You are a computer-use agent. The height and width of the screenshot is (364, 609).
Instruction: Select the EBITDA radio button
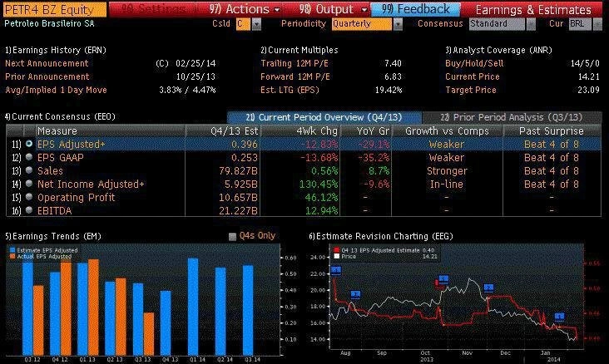(29, 210)
